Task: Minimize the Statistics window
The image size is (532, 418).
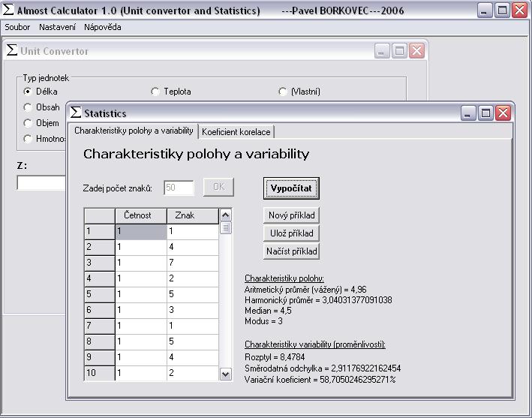Action: [468, 113]
